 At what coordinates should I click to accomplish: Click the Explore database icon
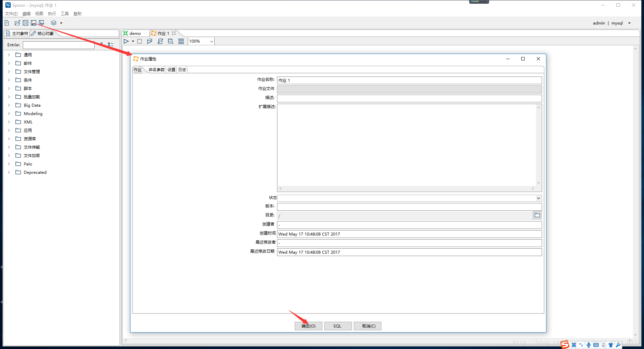(171, 41)
